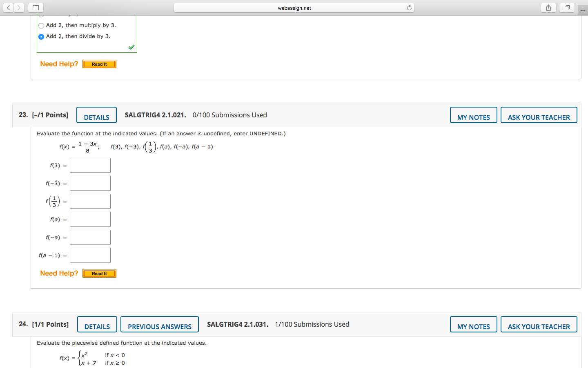
Task: Open DETAILS for question 24
Action: point(97,324)
